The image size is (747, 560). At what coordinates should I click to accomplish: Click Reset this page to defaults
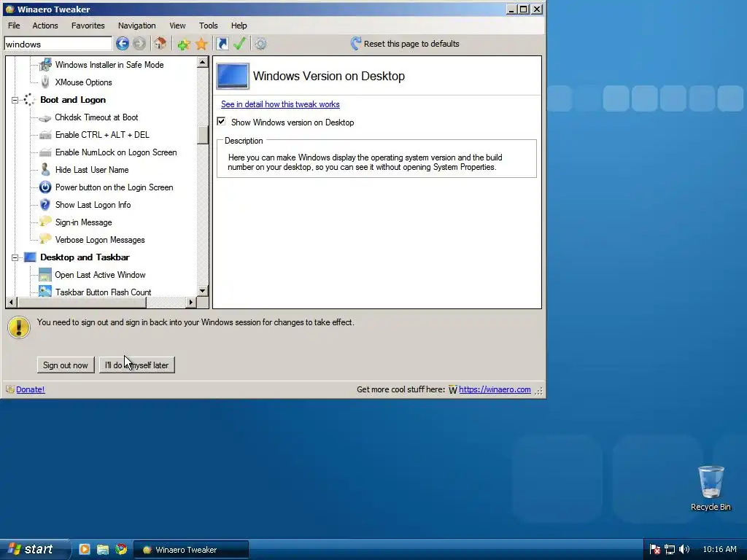click(x=405, y=43)
